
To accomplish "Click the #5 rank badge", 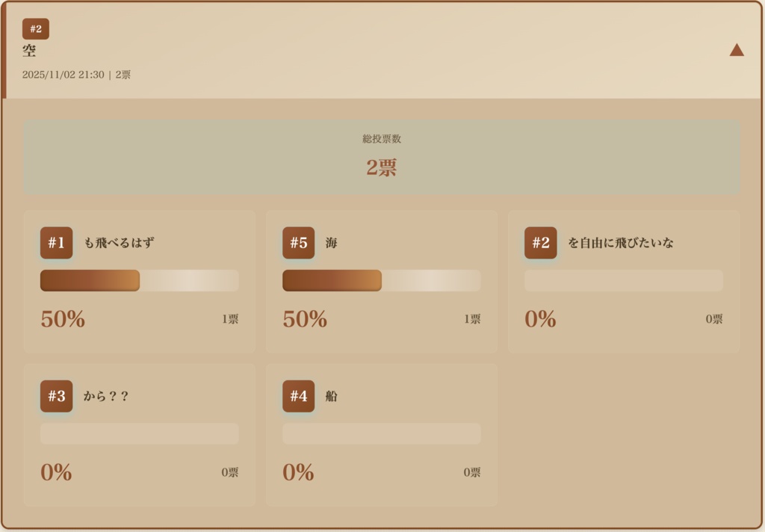I will 299,243.
